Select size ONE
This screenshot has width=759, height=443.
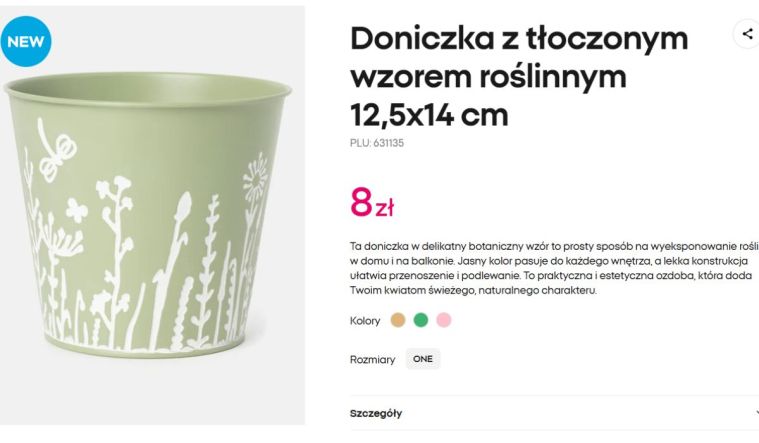pos(423,359)
